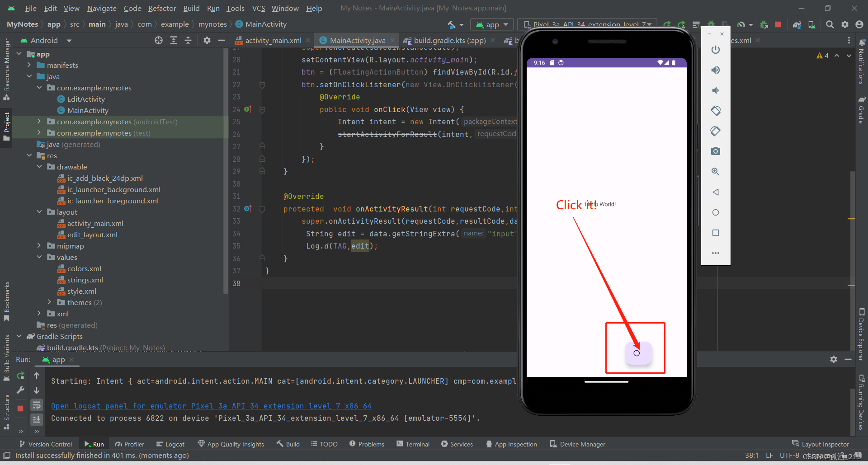Toggle soft-wrap in Run console
The height and width of the screenshot is (465, 868).
point(37,404)
